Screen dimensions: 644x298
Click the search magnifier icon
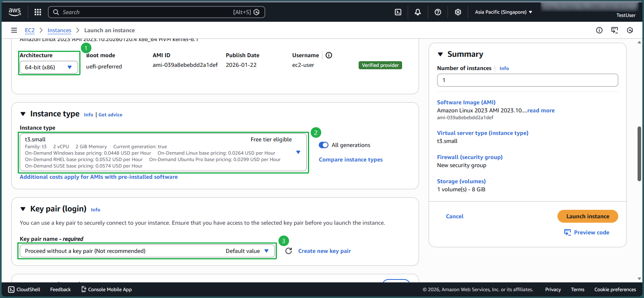pyautogui.click(x=56, y=12)
